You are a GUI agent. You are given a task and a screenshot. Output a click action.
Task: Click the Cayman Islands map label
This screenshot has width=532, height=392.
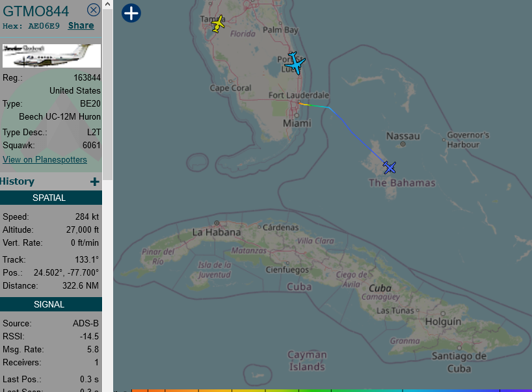[x=307, y=361]
